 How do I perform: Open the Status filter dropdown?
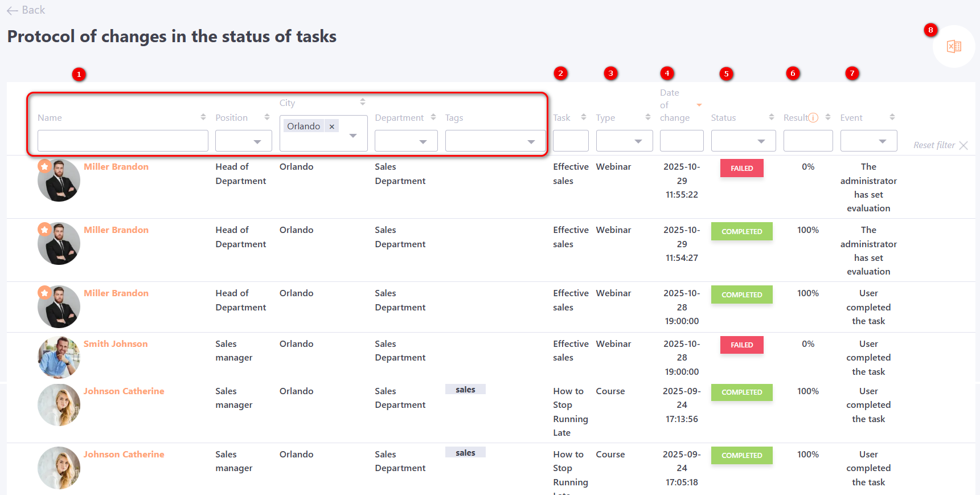(x=743, y=141)
